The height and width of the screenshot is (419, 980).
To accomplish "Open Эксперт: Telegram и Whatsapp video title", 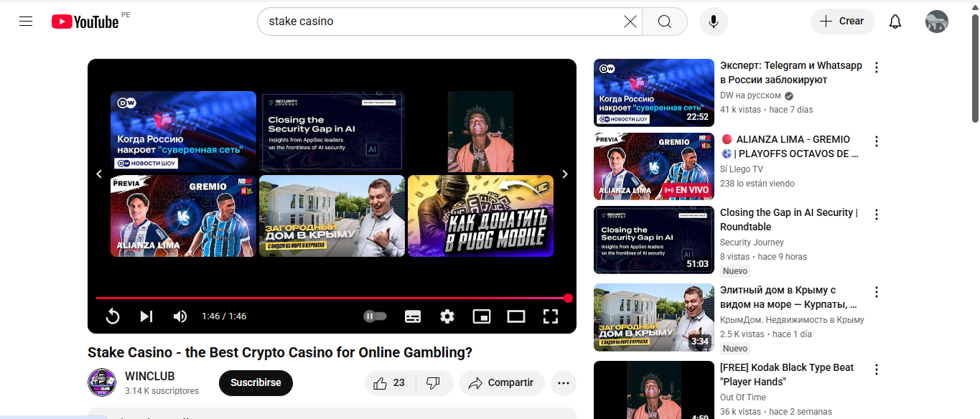I will coord(791,72).
